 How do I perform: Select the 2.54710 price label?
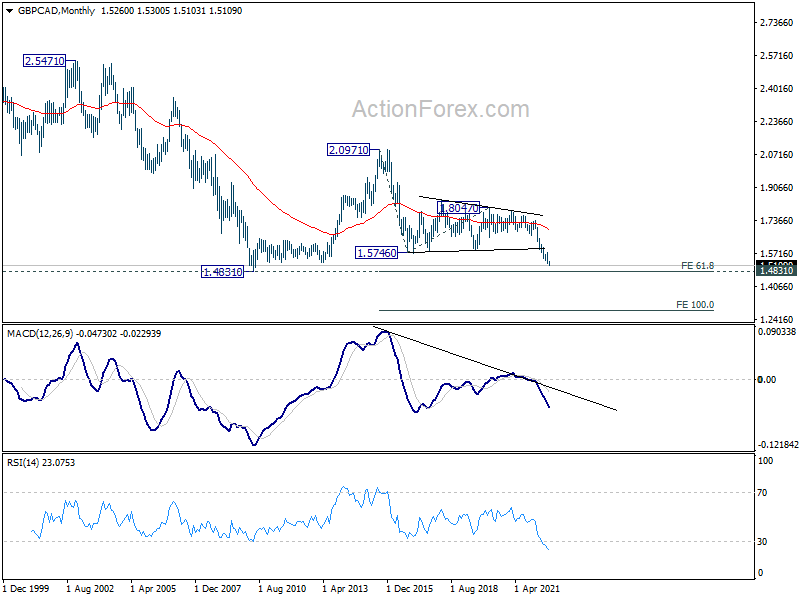point(45,61)
